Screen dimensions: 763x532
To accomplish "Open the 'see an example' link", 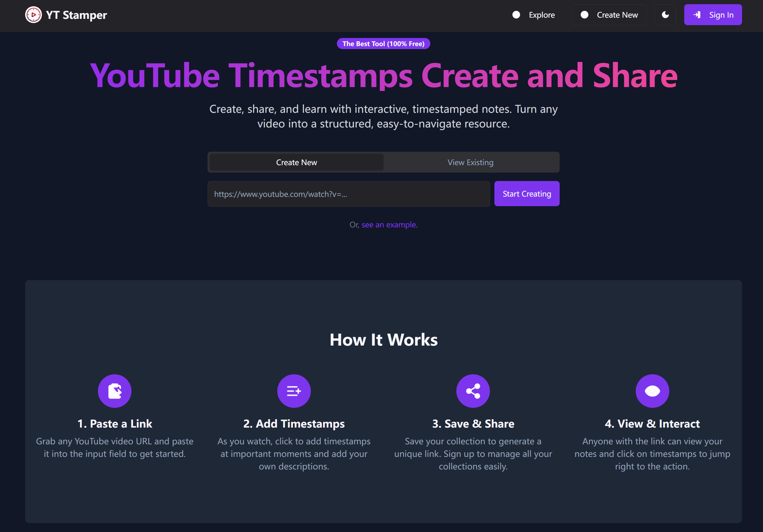I will point(389,225).
